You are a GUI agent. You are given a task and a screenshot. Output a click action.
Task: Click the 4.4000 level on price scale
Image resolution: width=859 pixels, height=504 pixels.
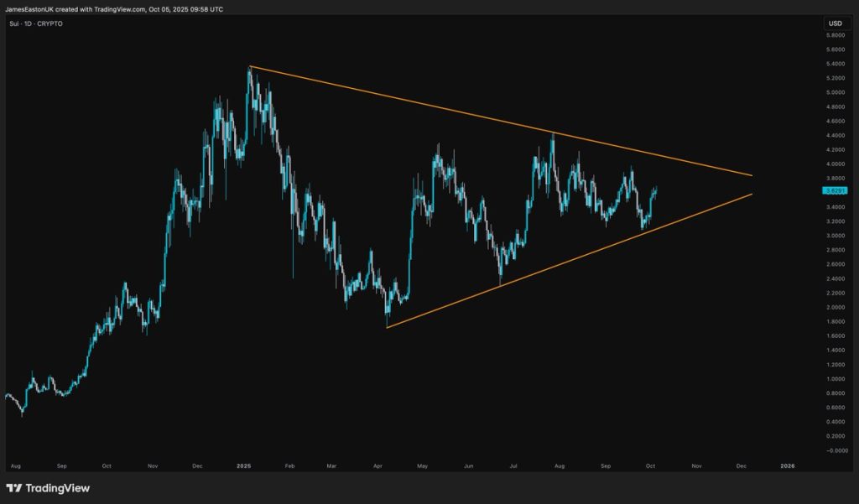835,135
